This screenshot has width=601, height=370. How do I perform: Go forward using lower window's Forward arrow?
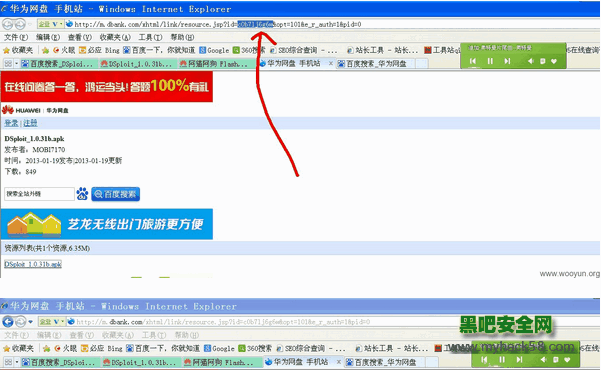(x=21, y=322)
